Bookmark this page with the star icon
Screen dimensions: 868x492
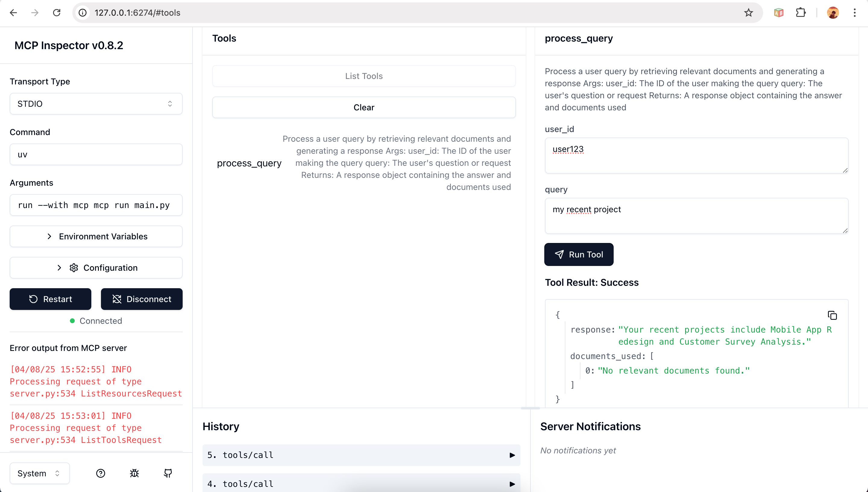point(748,13)
